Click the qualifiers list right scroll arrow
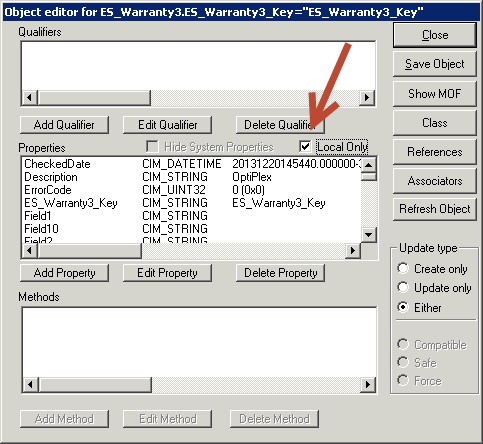The width and height of the screenshot is (483, 444). pyautogui.click(x=367, y=98)
